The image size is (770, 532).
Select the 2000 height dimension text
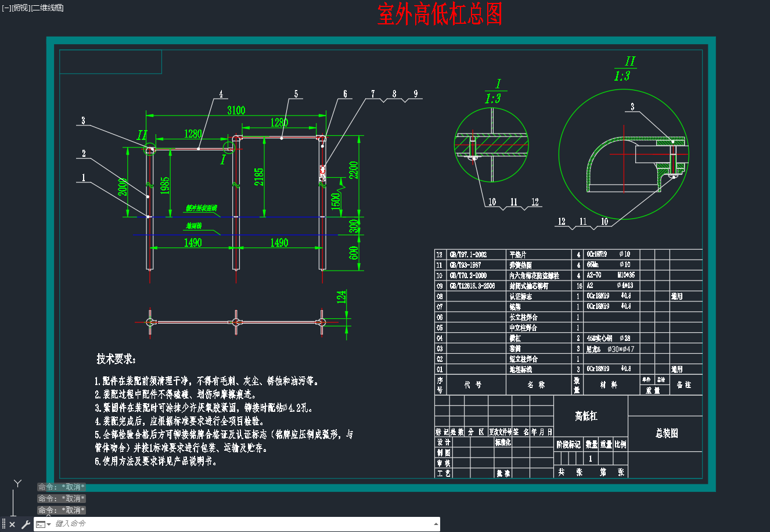[123, 186]
